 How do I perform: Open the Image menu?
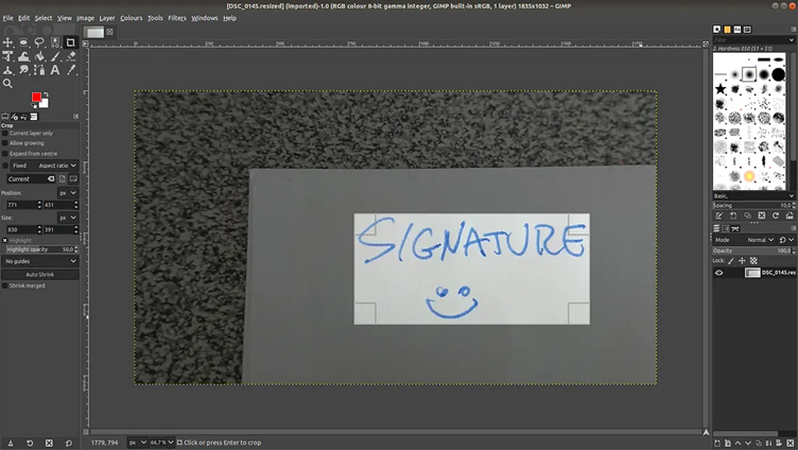(86, 18)
